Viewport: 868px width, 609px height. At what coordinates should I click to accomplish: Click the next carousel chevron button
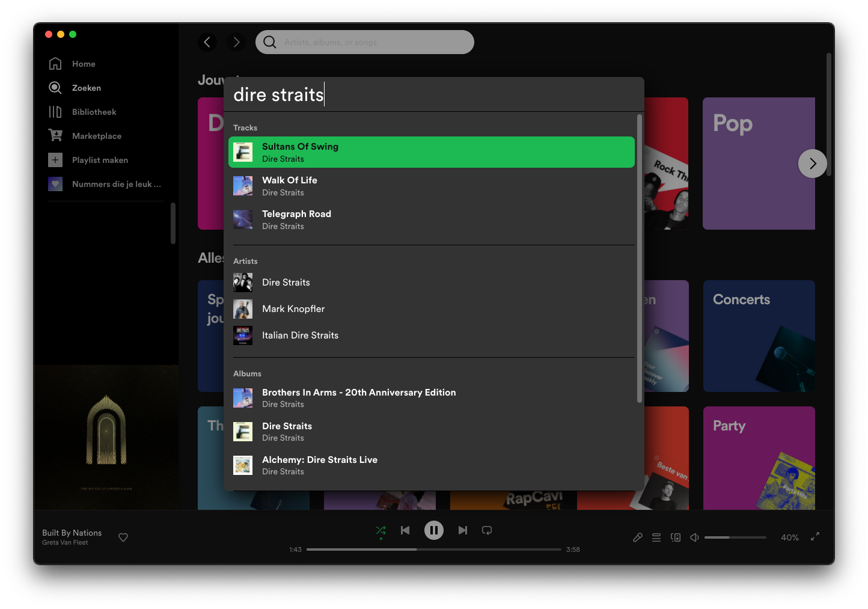(813, 164)
